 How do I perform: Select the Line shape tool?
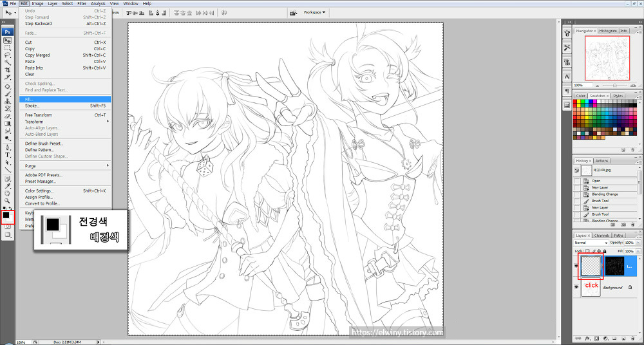pyautogui.click(x=8, y=170)
